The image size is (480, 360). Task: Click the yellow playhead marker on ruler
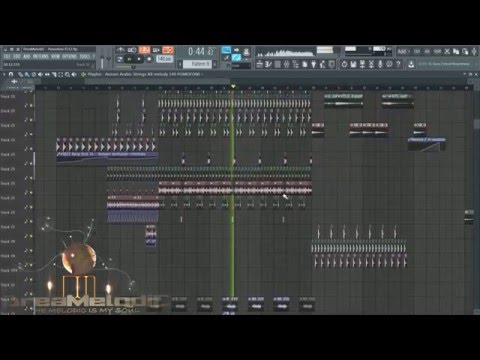pyautogui.click(x=233, y=87)
